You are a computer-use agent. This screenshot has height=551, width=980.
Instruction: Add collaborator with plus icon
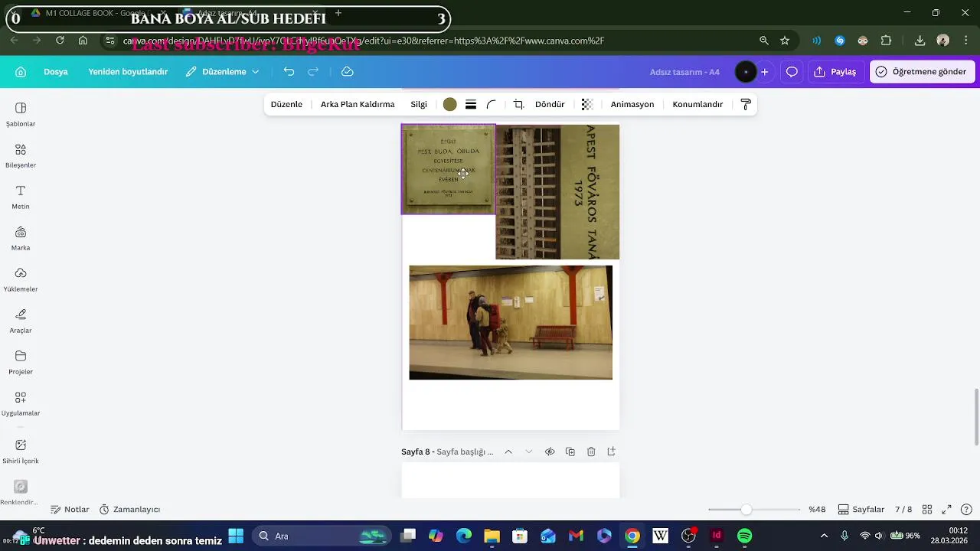764,72
